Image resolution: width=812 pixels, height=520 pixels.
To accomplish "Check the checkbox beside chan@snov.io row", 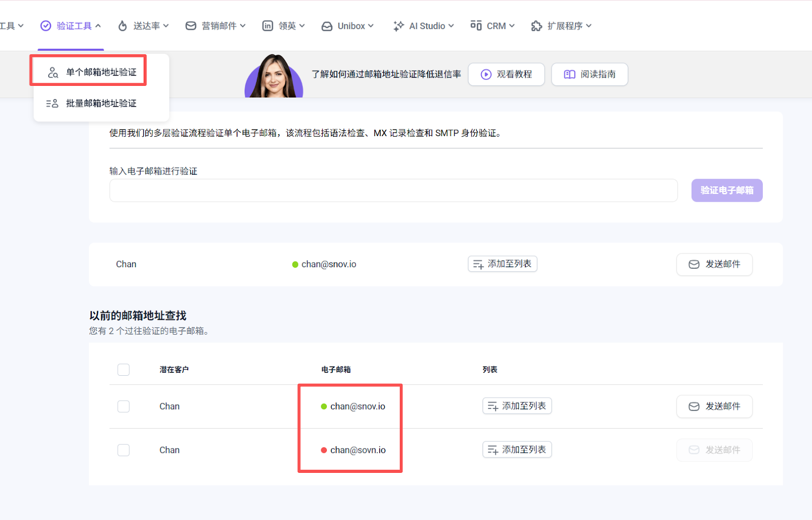I will coord(123,406).
